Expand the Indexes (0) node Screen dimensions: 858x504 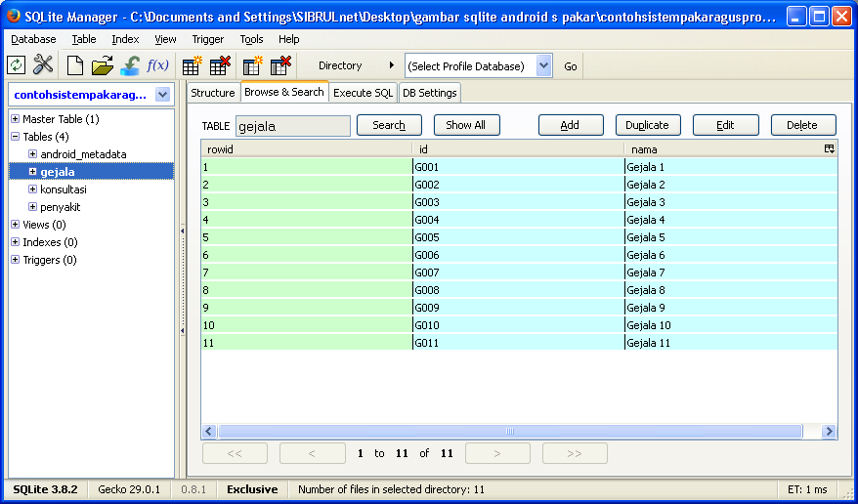click(16, 241)
